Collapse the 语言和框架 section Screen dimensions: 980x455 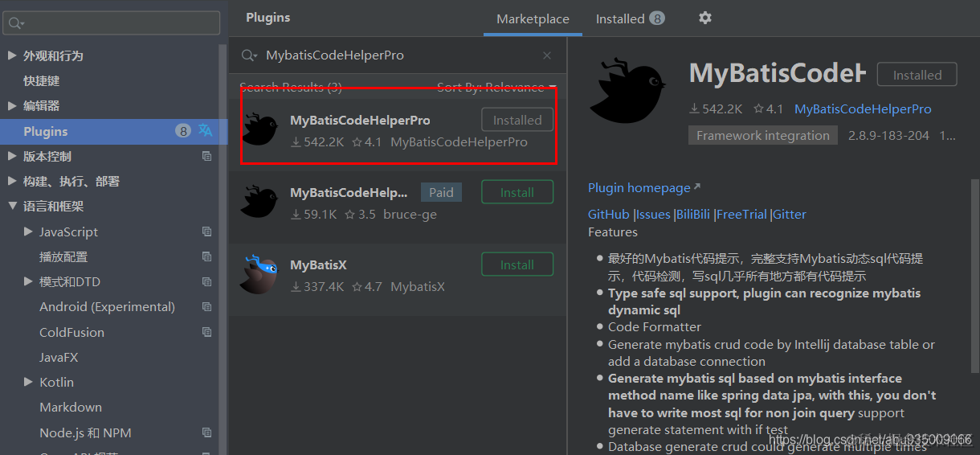tap(11, 206)
